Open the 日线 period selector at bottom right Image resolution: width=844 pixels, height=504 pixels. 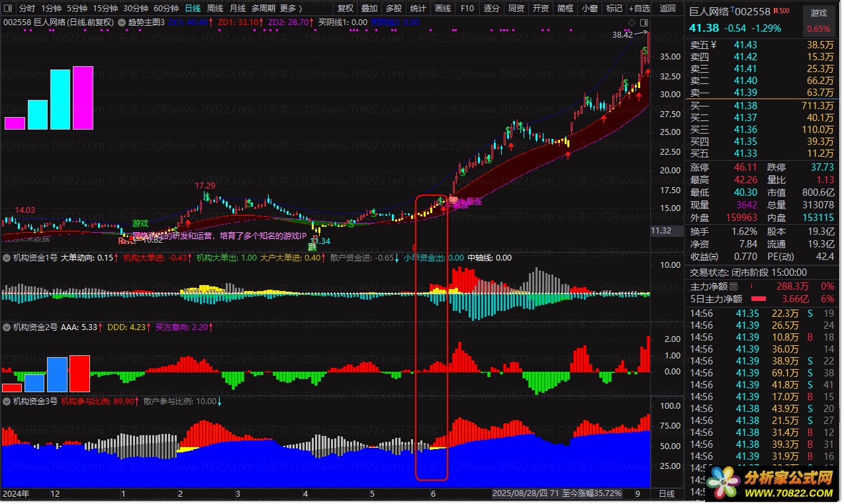667,494
